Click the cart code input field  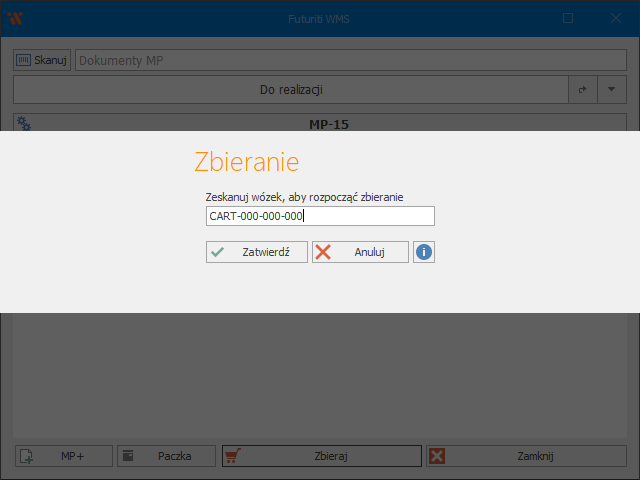coord(320,216)
